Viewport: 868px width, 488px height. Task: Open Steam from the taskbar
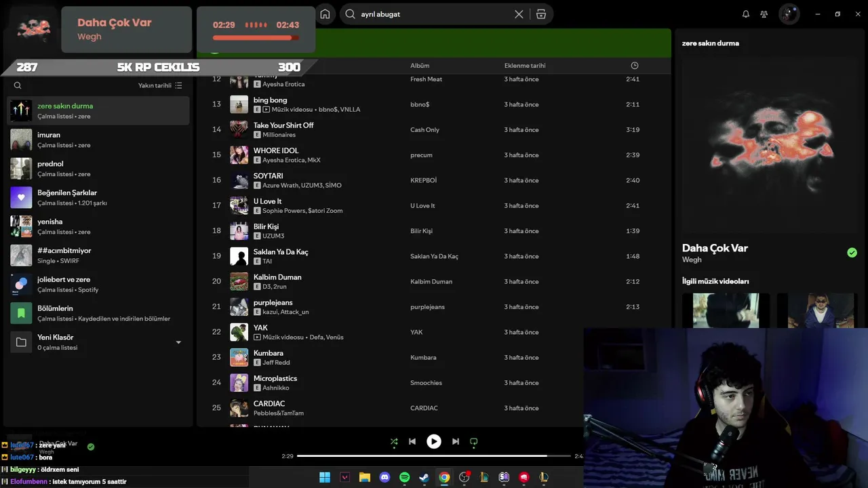(x=424, y=477)
